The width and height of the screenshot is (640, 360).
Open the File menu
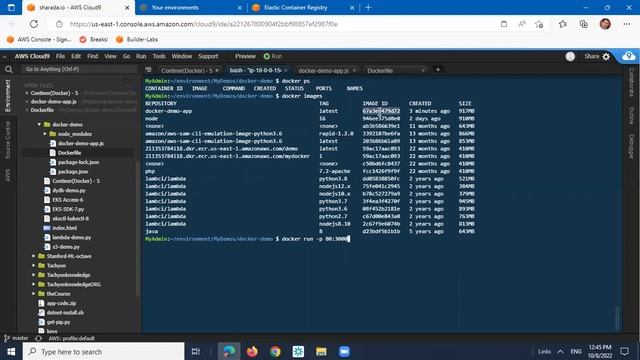point(60,56)
